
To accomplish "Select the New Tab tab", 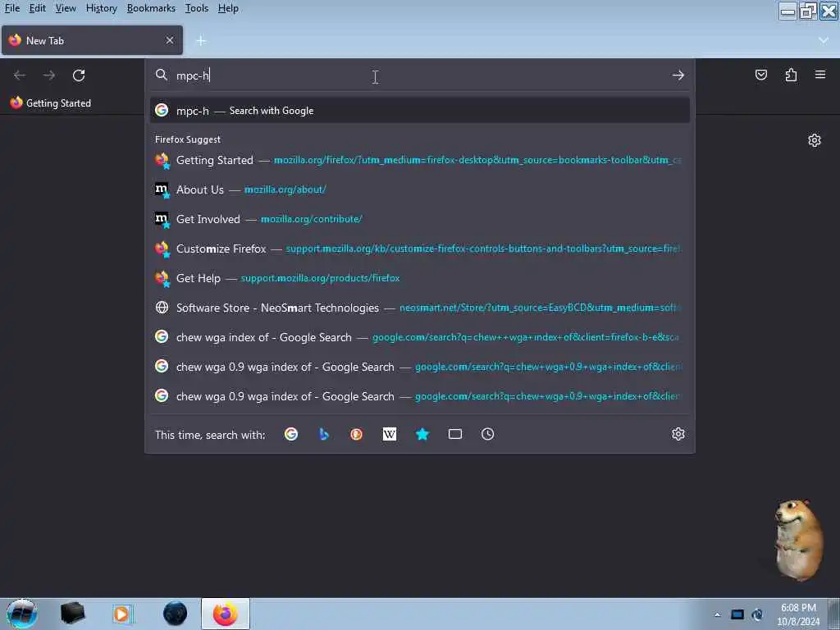I will (x=92, y=41).
